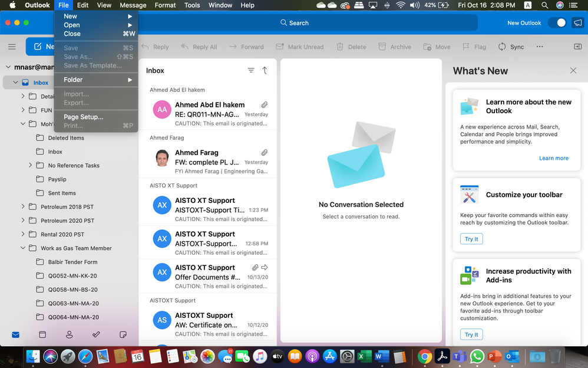Open the Inbox filter icon
This screenshot has height=368, width=588.
(251, 70)
